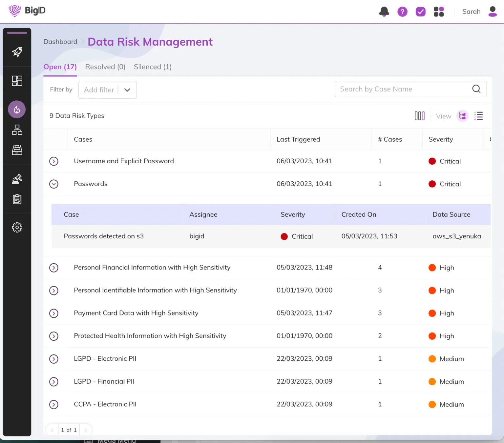Click the purple checkmark tasks icon
This screenshot has height=443, width=504.
pos(420,12)
